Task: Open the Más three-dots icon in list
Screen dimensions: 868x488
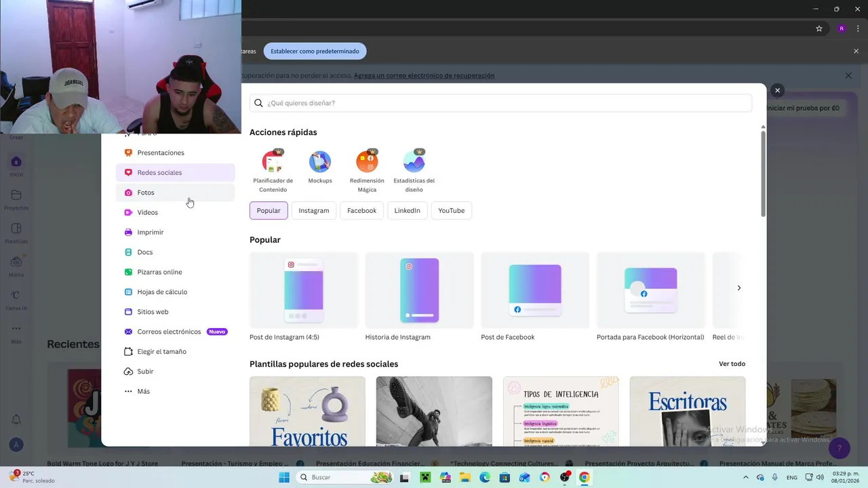Action: (x=128, y=391)
